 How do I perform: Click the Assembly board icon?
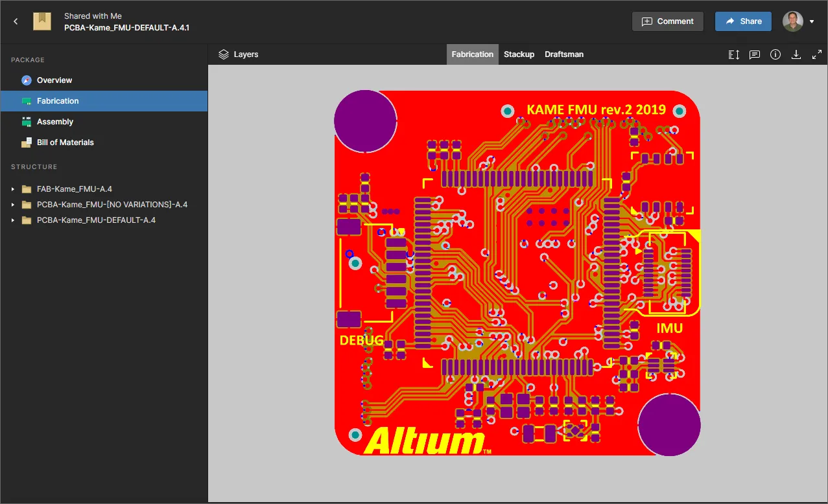click(x=27, y=122)
